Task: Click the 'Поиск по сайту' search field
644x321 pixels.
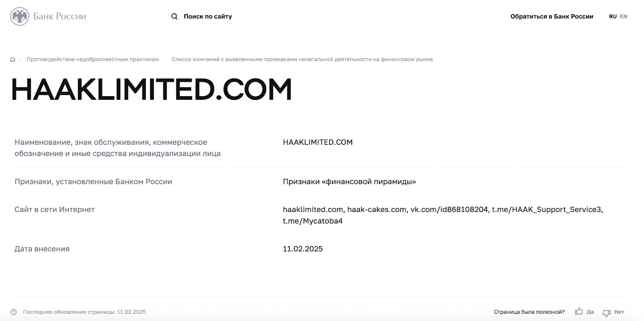Action: [208, 16]
